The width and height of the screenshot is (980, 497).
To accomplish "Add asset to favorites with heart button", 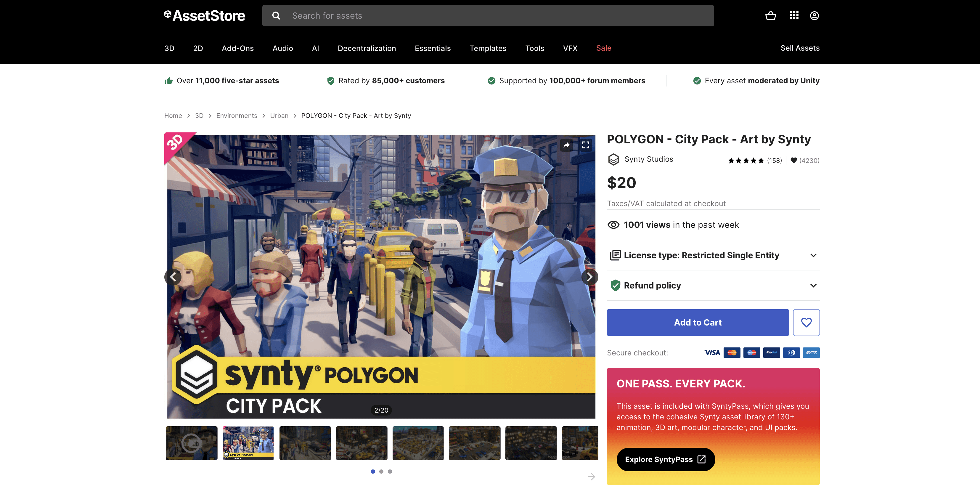I will [806, 322].
